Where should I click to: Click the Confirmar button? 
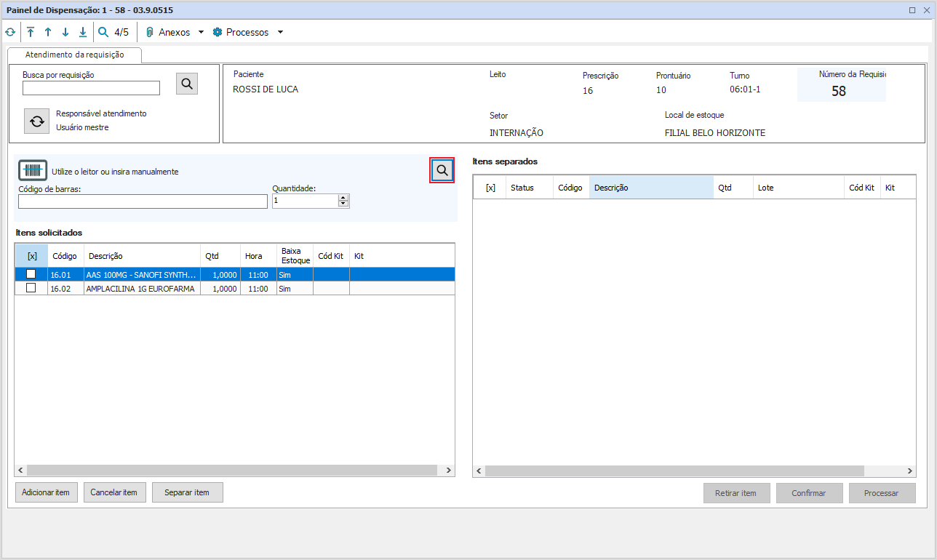click(809, 493)
